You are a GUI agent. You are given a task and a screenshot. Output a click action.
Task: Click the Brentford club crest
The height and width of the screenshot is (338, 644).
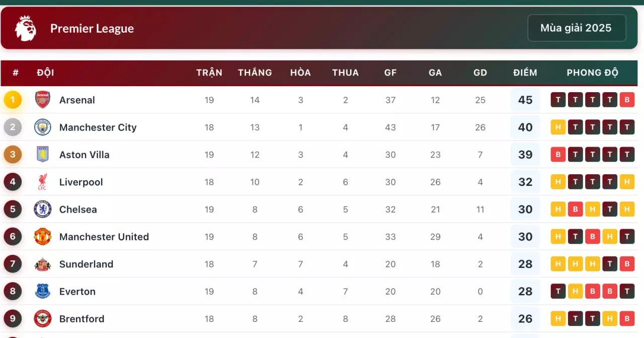pyautogui.click(x=43, y=318)
